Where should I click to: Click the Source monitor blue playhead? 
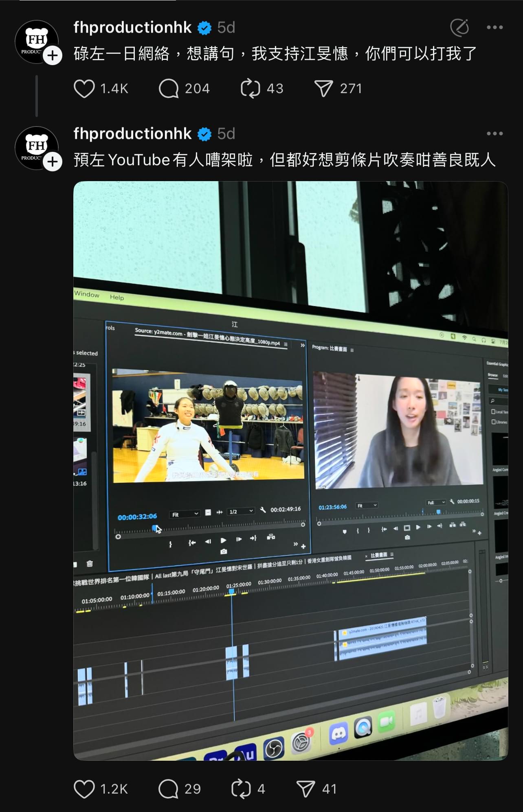[155, 528]
